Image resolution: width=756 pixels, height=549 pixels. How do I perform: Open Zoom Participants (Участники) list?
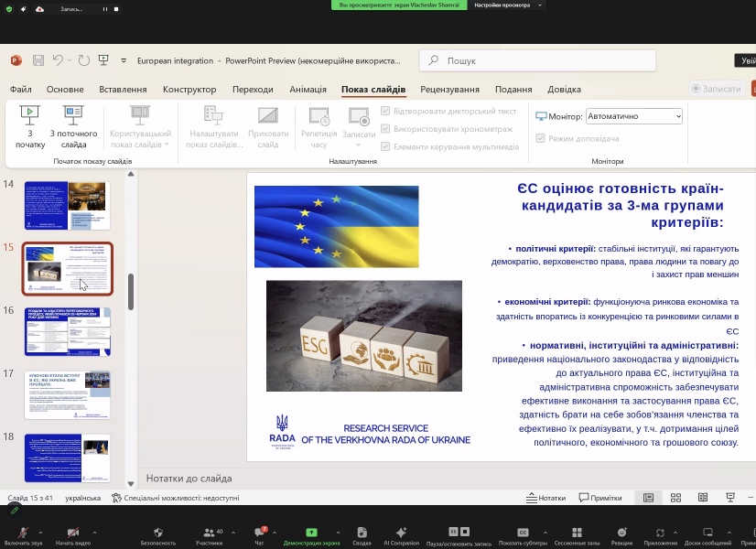click(209, 535)
